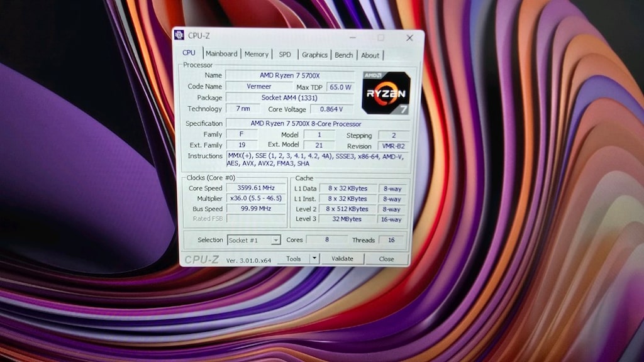Click the Technology value 7 nm

[243, 108]
